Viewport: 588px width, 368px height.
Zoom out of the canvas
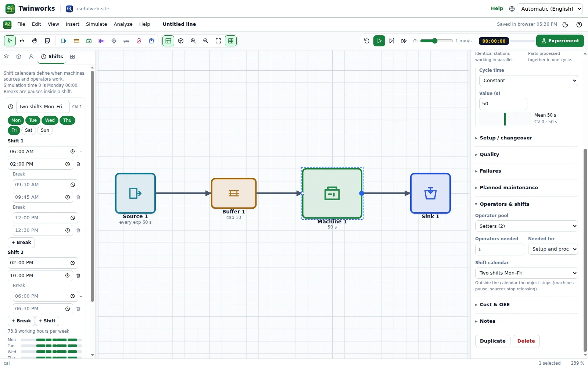click(x=206, y=41)
